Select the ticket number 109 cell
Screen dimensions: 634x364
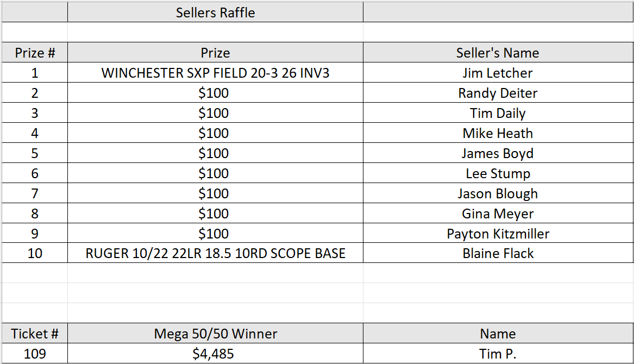(x=35, y=354)
